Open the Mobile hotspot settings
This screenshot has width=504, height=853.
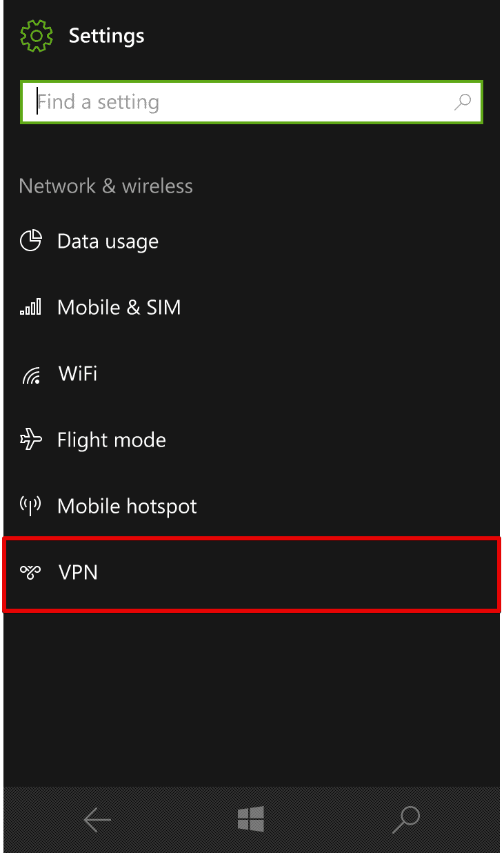(x=252, y=507)
